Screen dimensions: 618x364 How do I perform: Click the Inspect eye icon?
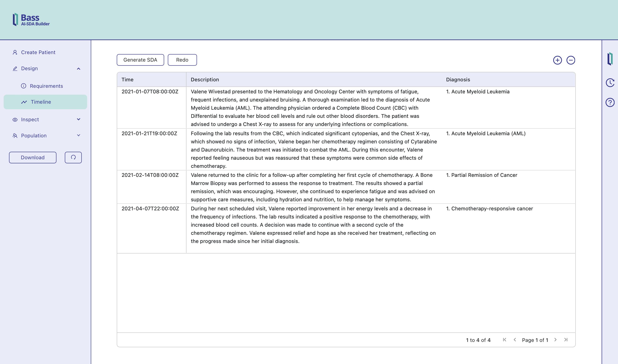[15, 120]
